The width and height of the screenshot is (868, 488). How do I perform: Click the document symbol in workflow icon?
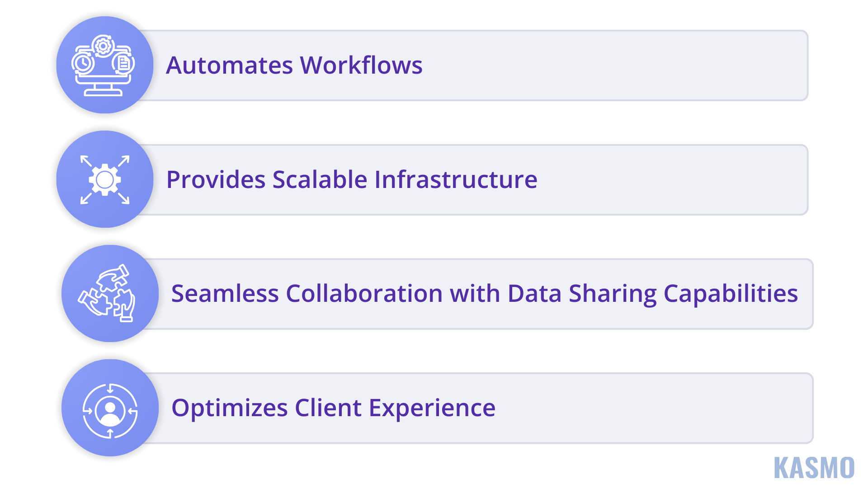click(123, 63)
